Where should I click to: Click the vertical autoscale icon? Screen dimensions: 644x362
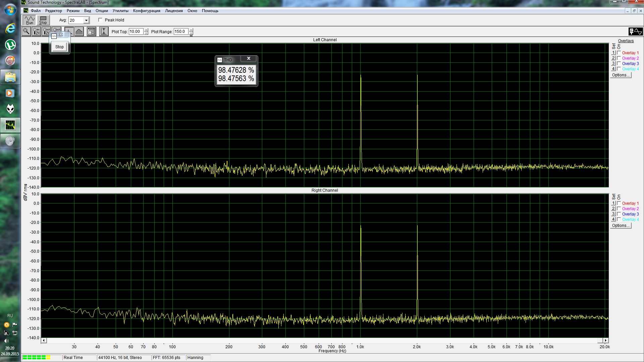[104, 32]
